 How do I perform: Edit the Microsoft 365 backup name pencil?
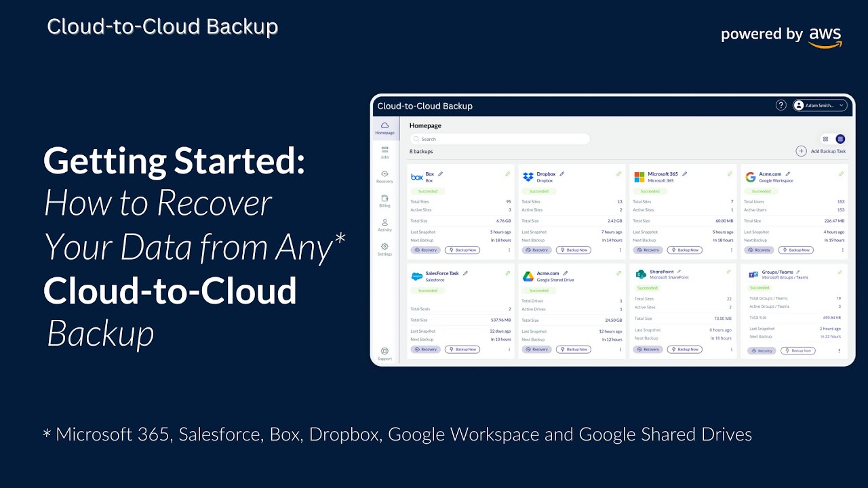tap(684, 174)
